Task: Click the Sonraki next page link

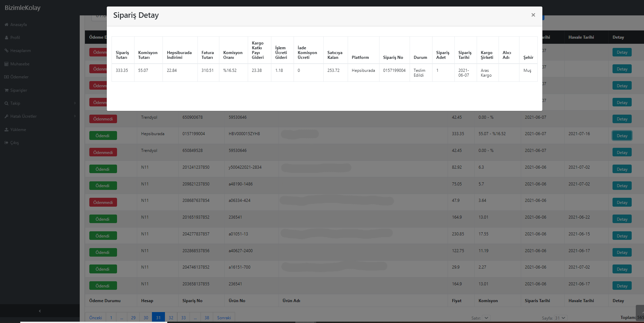Action: 224,318
